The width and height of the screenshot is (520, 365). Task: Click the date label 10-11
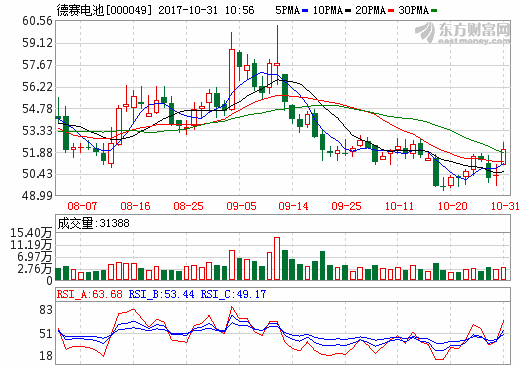tap(399, 206)
